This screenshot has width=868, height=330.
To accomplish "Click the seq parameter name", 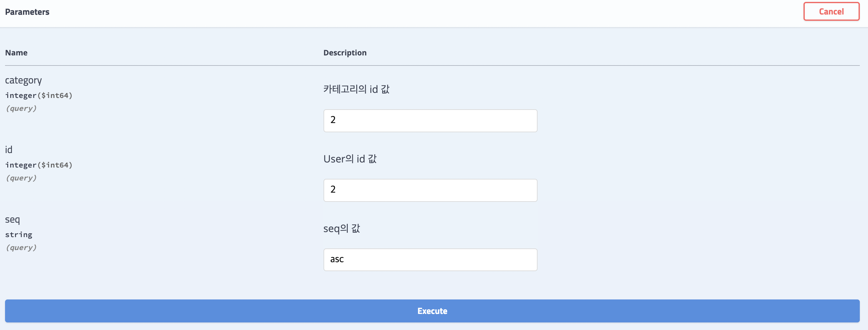I will [13, 219].
